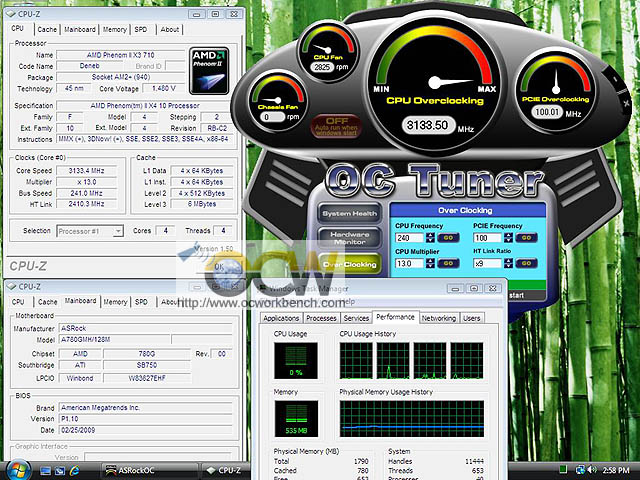Click GO button for CPU Frequency
The height and width of the screenshot is (480, 640).
[x=448, y=238]
